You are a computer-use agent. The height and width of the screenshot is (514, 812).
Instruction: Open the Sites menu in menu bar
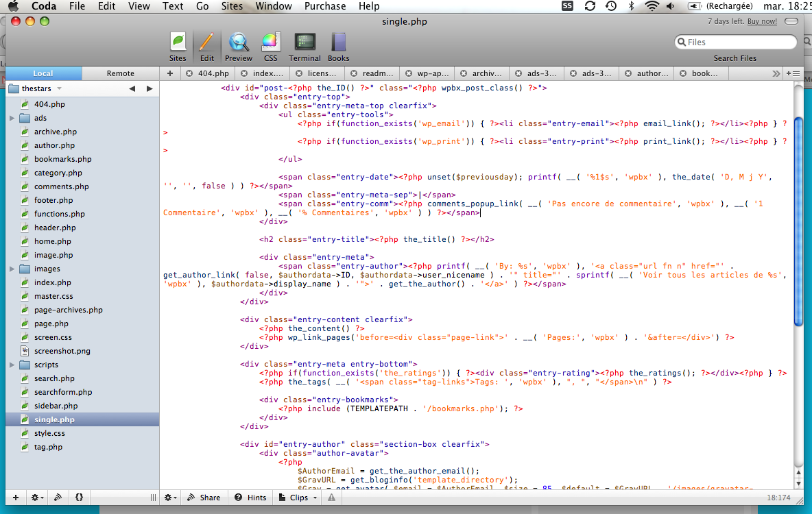[232, 6]
